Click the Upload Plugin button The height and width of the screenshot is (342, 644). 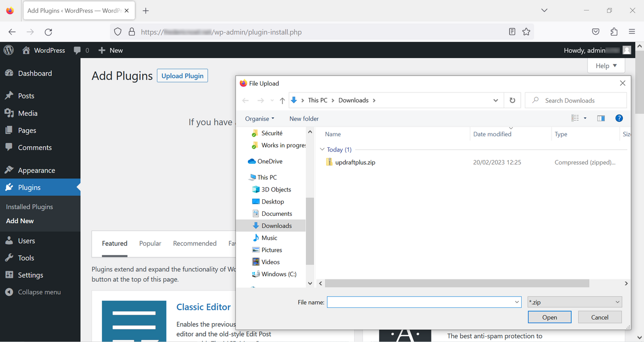(182, 75)
